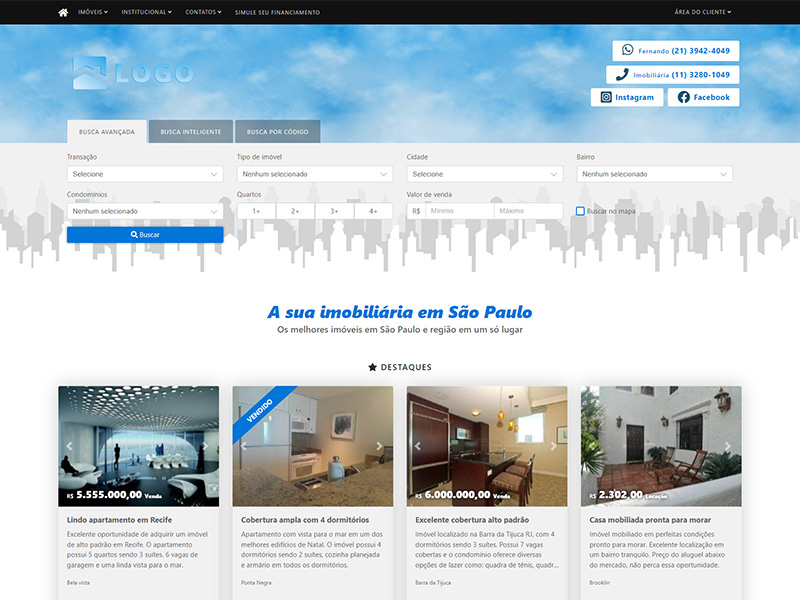
Task: Click next arrow on Recife apartment photo
Action: [206, 446]
